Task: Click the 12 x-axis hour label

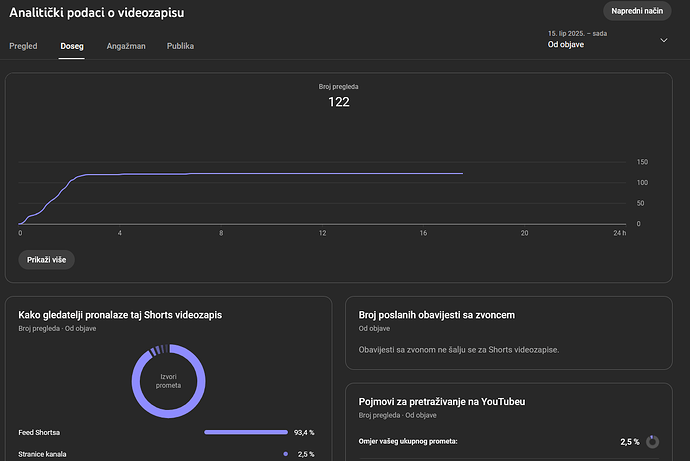Action: point(323,233)
